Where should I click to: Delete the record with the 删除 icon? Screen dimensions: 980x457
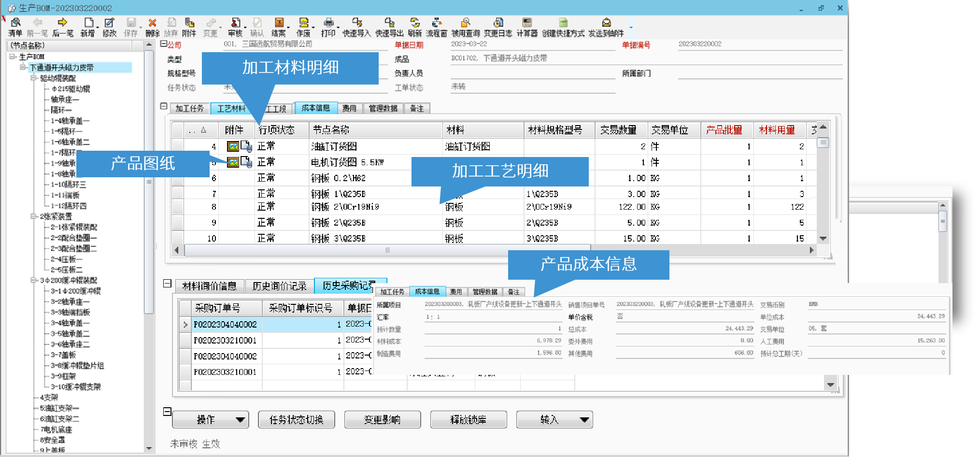coord(152,22)
